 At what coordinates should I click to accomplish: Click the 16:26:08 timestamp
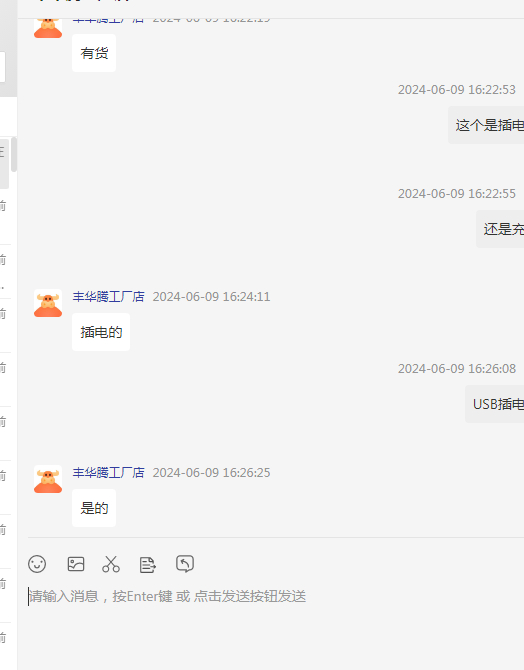[457, 368]
